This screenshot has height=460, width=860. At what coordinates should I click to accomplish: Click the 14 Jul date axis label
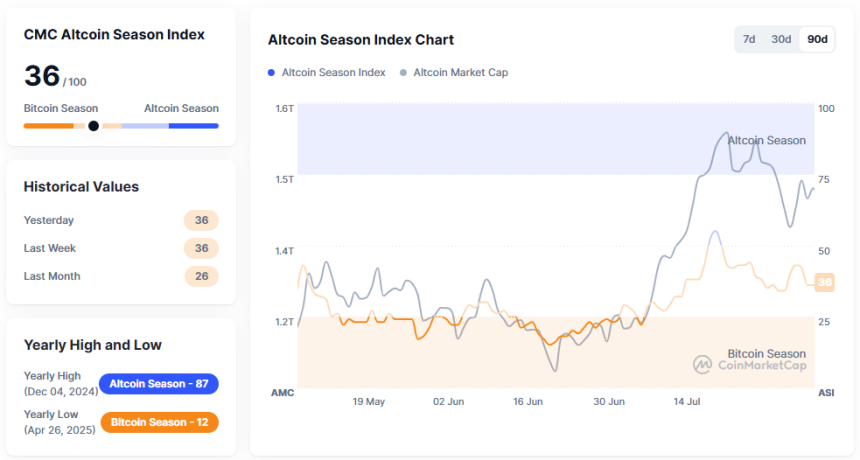[x=689, y=402]
